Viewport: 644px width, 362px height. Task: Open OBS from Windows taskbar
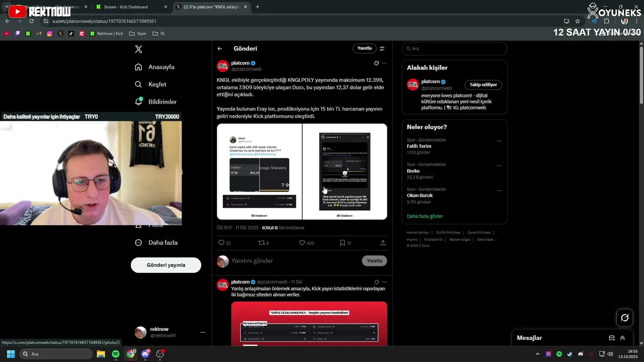160,354
